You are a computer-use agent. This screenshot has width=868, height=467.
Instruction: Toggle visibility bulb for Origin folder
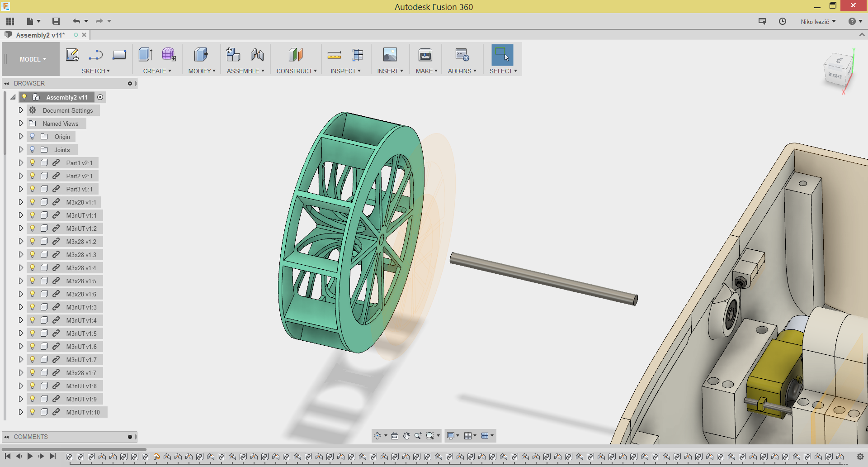click(33, 136)
